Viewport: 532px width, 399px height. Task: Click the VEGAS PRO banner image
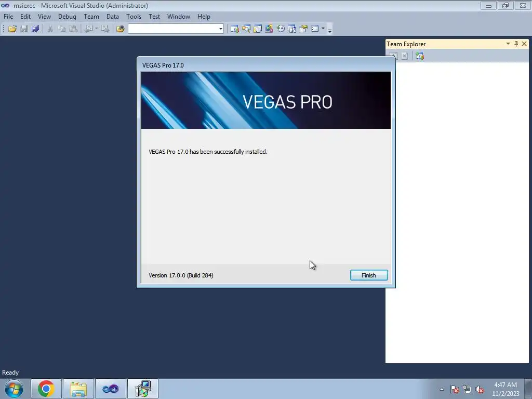coord(266,100)
